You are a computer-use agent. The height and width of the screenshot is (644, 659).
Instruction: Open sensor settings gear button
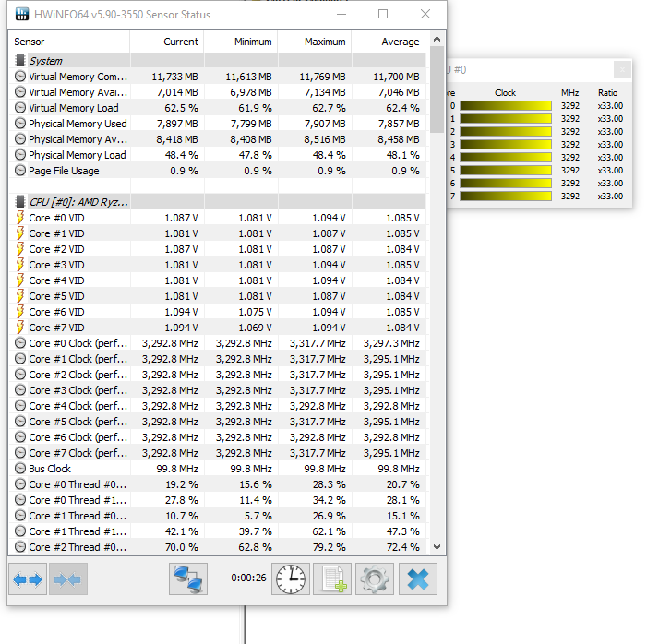tap(375, 579)
